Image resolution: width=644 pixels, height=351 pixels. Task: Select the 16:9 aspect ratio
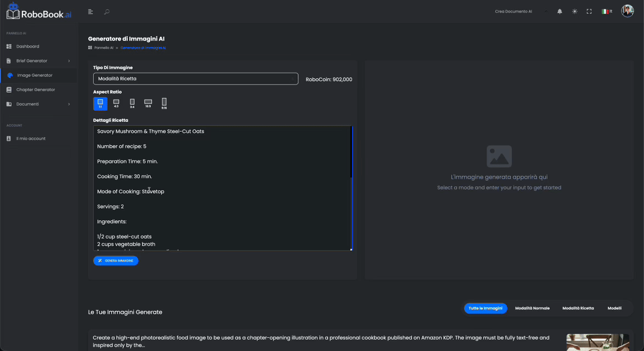pyautogui.click(x=148, y=103)
